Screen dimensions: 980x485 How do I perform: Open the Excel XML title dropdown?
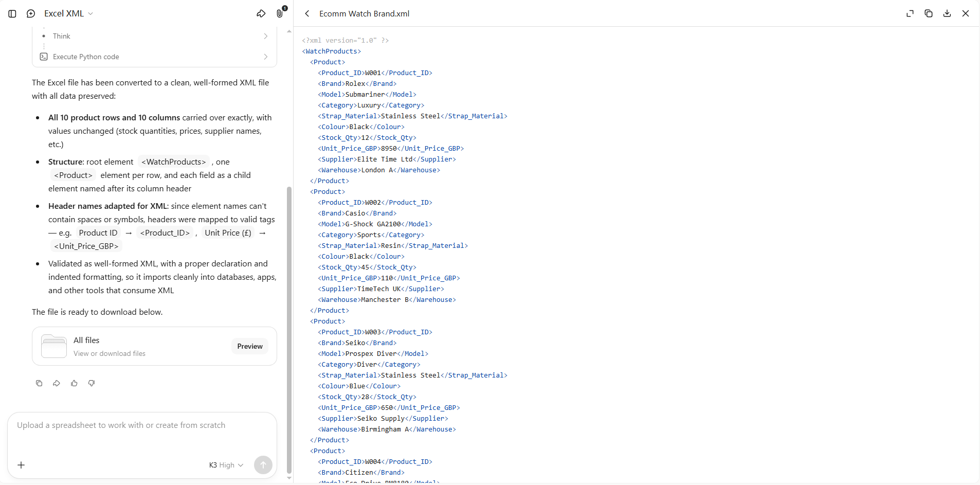click(x=68, y=14)
